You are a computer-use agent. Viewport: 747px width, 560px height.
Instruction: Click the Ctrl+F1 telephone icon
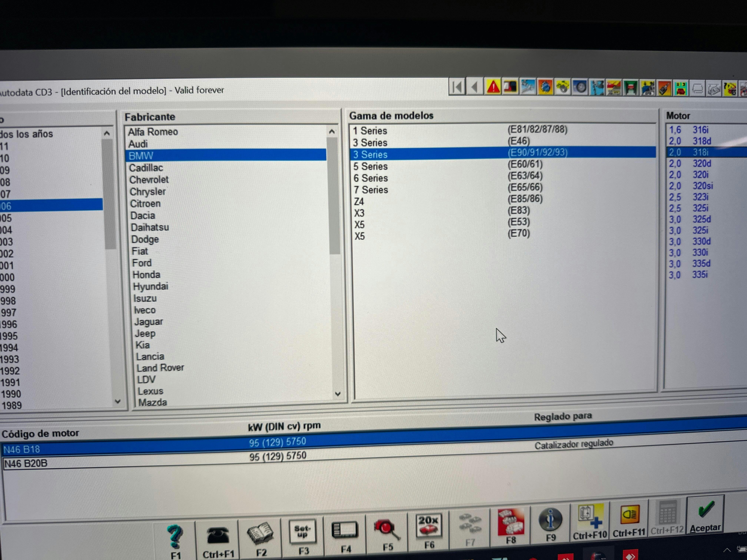pyautogui.click(x=218, y=536)
